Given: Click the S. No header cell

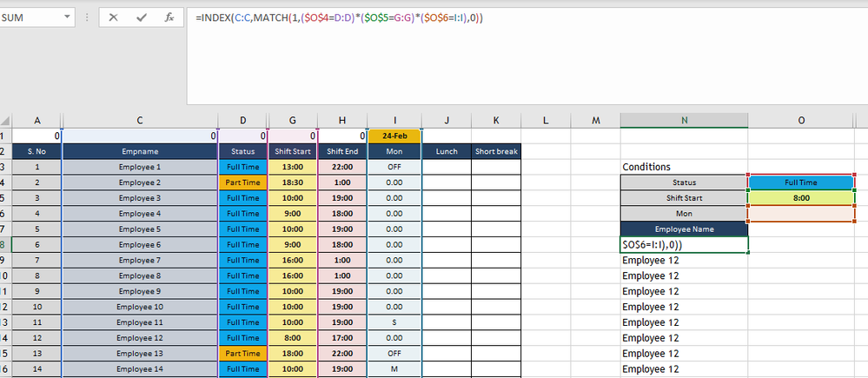Looking at the screenshot, I should pyautogui.click(x=37, y=151).
